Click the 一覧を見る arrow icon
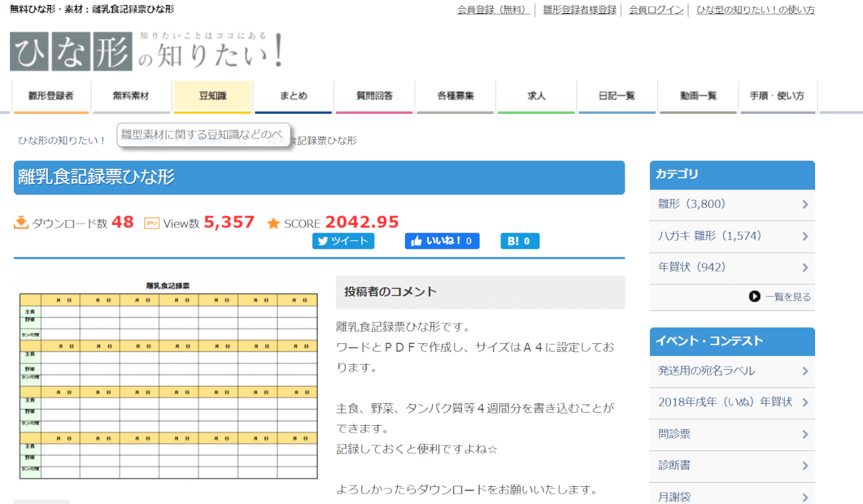 point(755,297)
